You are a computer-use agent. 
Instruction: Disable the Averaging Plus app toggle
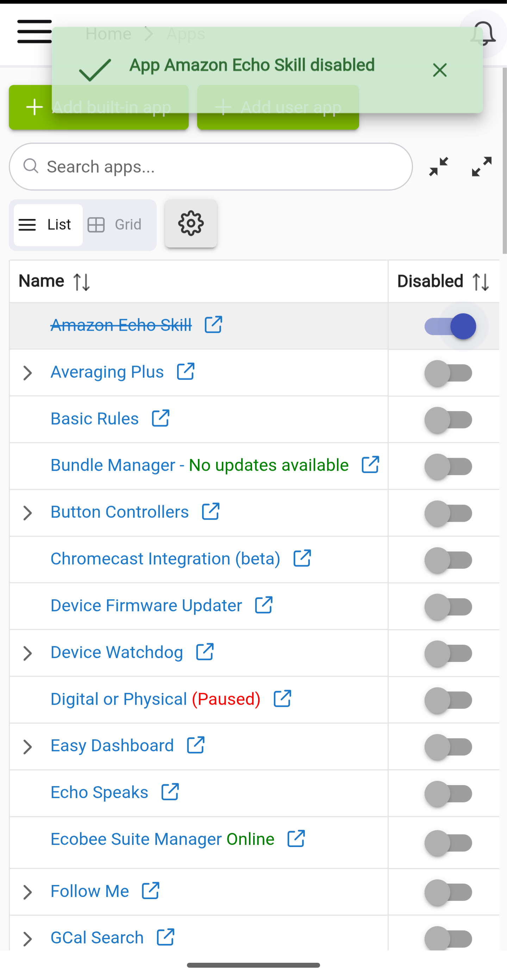tap(449, 373)
